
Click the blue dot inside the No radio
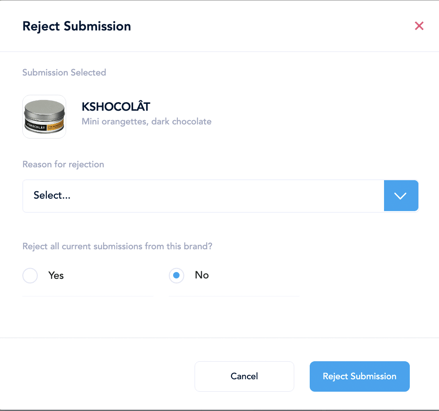[176, 276]
